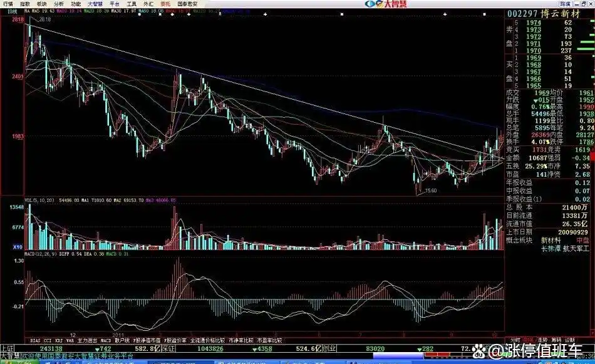Viewport: 595px width, 364px height.
Task: Open the 行情 menu
Action: pos(8,4)
